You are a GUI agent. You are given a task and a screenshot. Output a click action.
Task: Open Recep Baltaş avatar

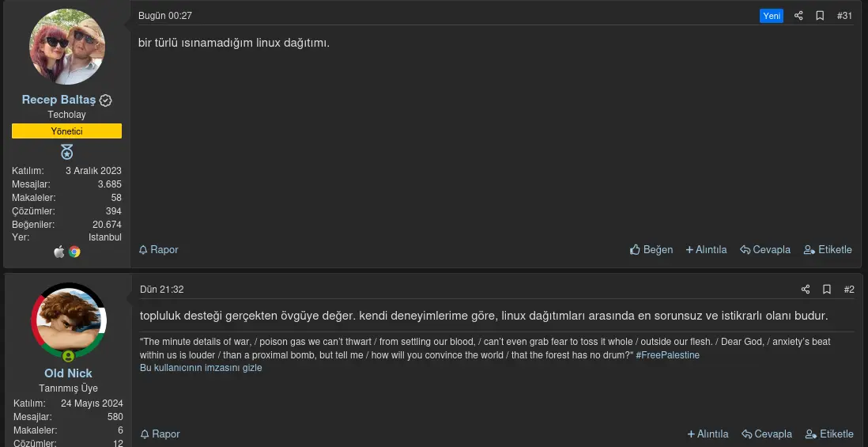click(67, 47)
